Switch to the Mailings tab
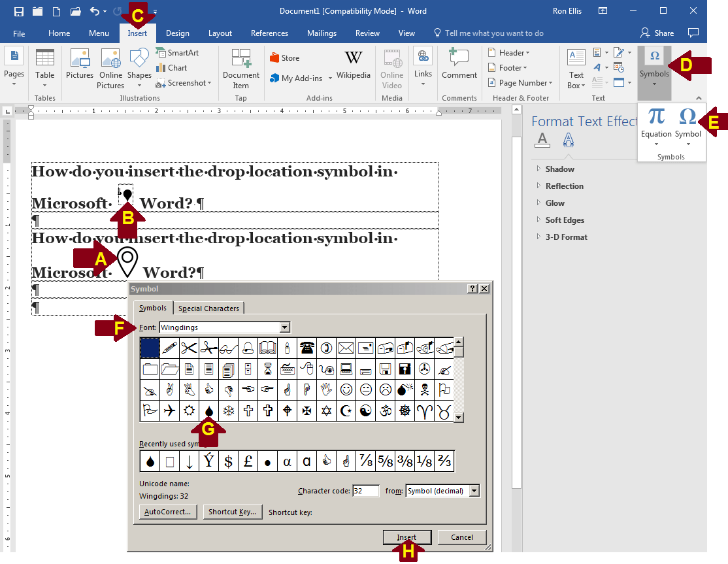728x564 pixels. coord(322,33)
